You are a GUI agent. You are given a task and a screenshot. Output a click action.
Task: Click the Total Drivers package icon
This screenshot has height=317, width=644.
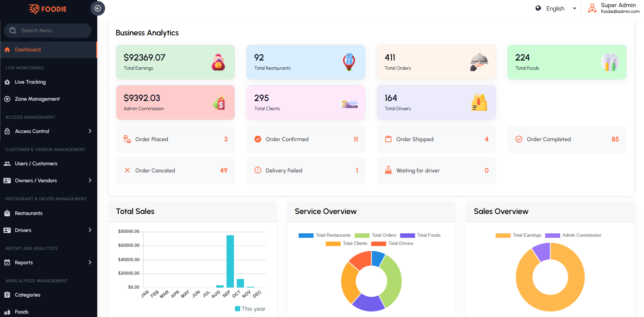(479, 103)
